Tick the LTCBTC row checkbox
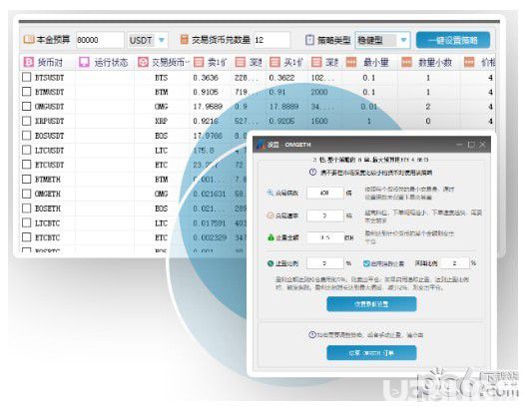The width and height of the screenshot is (532, 414). click(27, 222)
